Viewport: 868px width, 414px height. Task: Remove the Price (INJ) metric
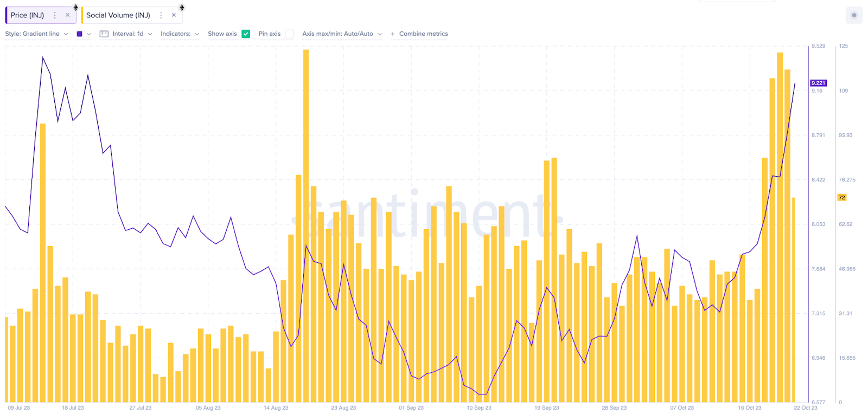67,15
